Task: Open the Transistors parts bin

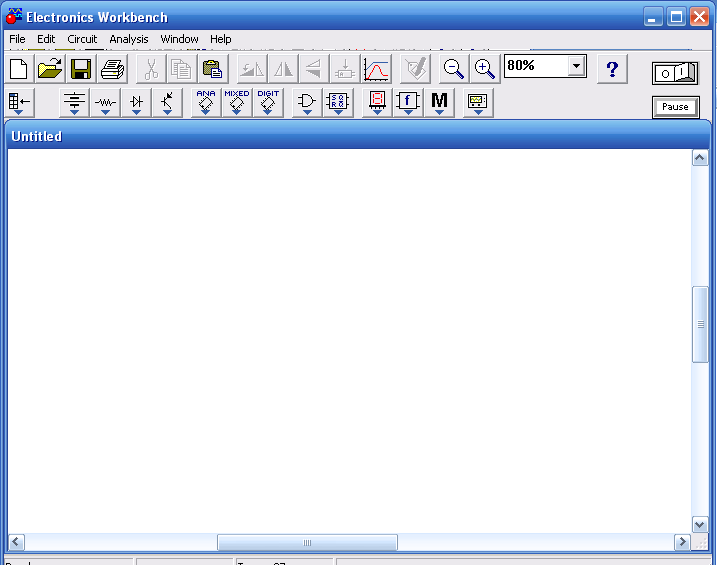Action: (x=167, y=103)
